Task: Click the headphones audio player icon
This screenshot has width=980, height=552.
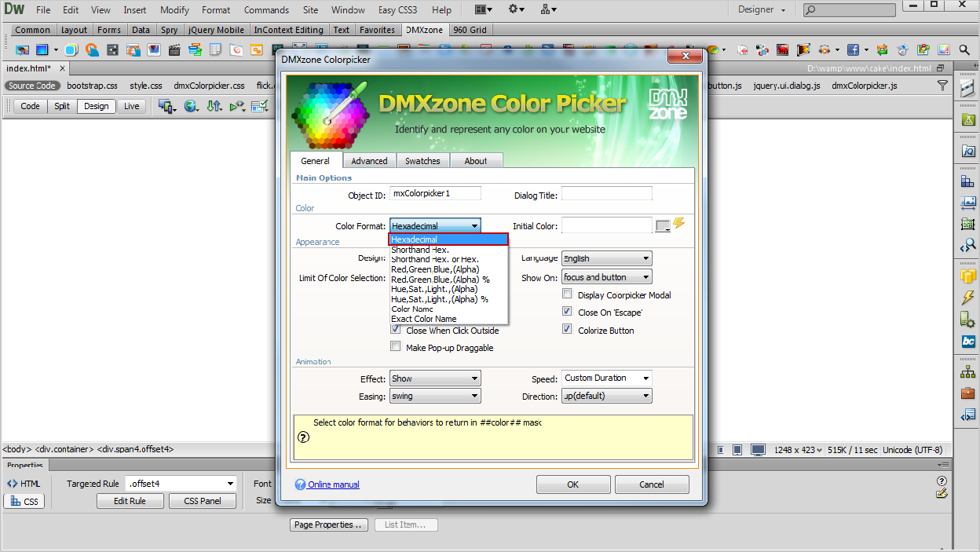Action: pyautogui.click(x=825, y=49)
